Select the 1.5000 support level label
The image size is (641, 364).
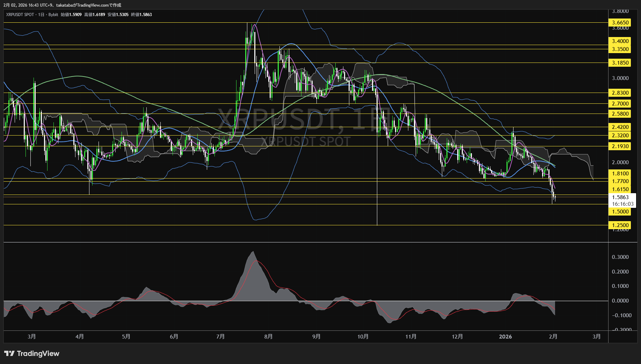click(620, 212)
